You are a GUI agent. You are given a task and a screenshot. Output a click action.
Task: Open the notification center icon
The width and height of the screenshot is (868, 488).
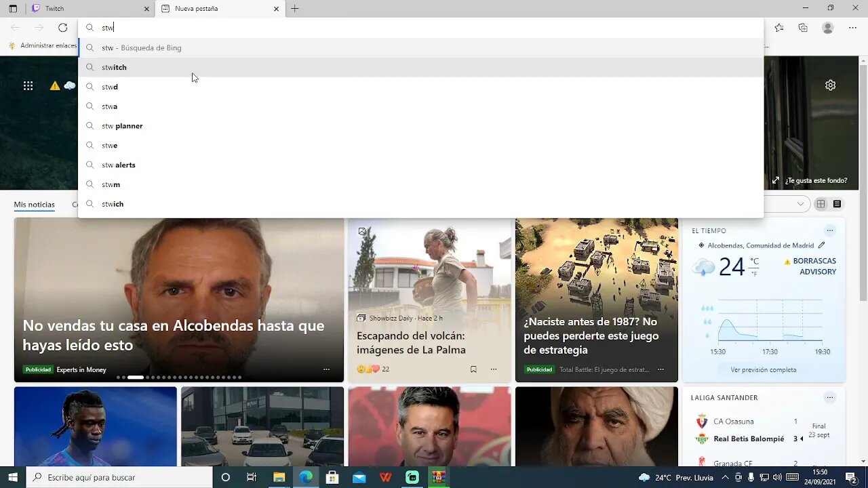(850, 477)
